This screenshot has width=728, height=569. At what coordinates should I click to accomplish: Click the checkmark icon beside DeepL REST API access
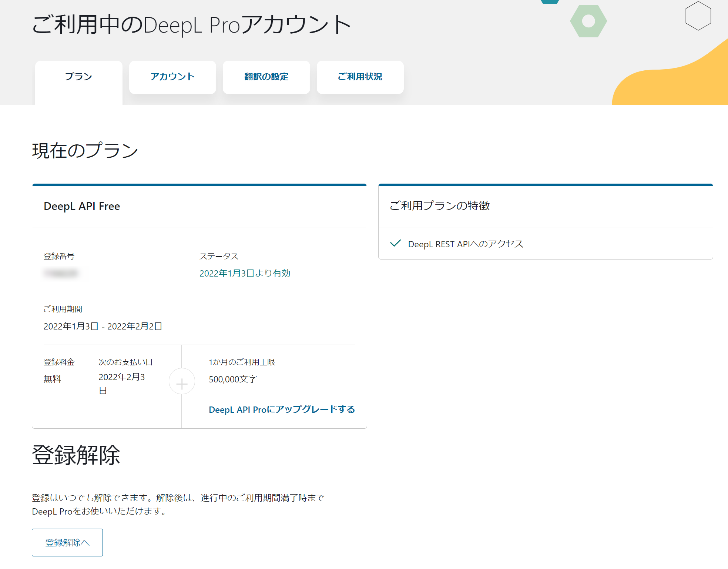coord(396,243)
